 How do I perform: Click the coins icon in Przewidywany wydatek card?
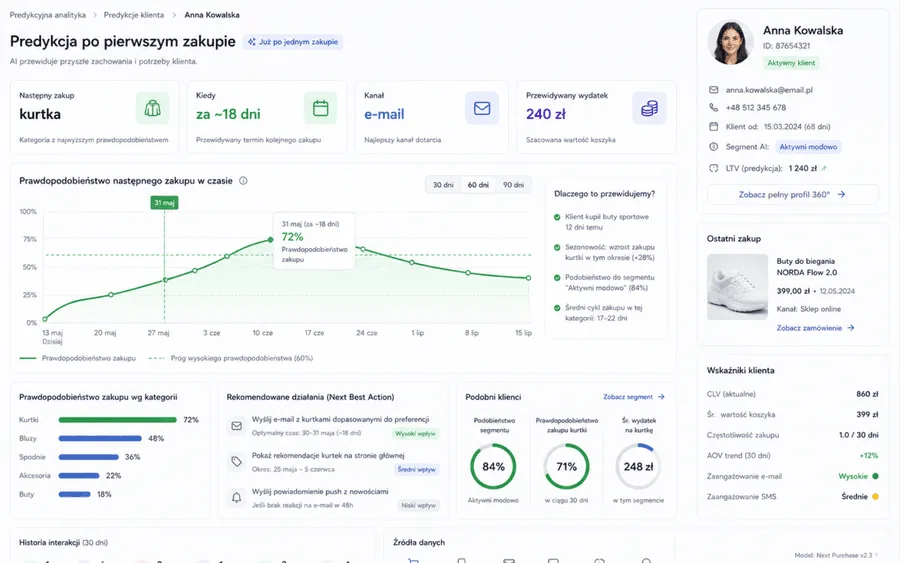pyautogui.click(x=649, y=108)
